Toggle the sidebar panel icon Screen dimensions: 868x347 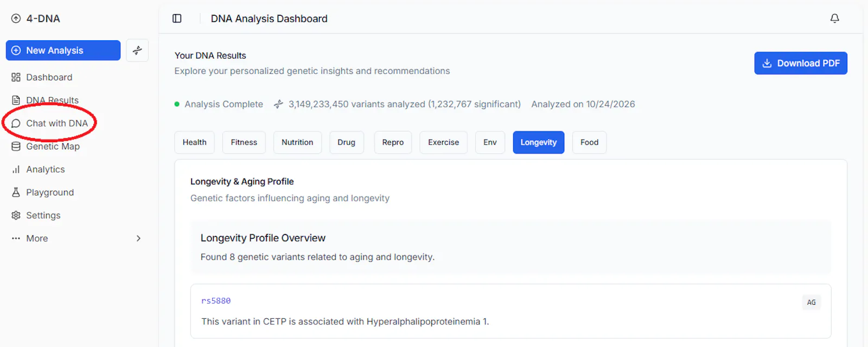click(177, 18)
